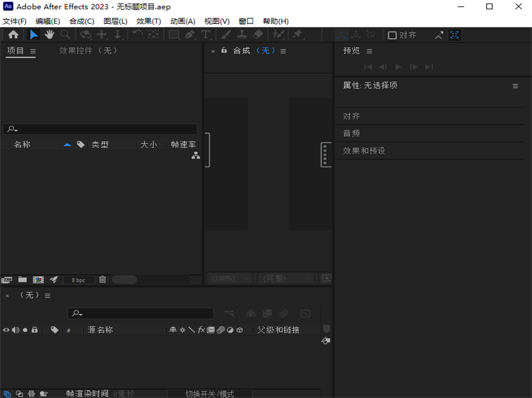Click the project settings rocket icon
Screen dimensions: 532x398
pyautogui.click(x=54, y=280)
